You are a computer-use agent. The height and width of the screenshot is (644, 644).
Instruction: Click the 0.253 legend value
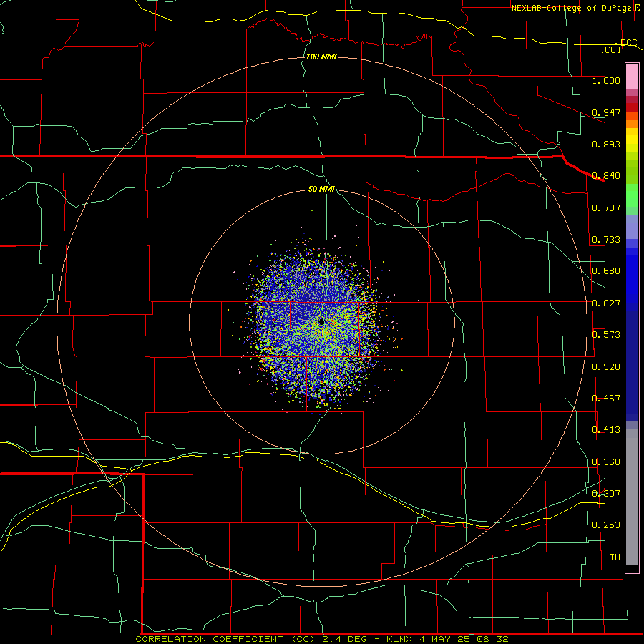pos(606,525)
